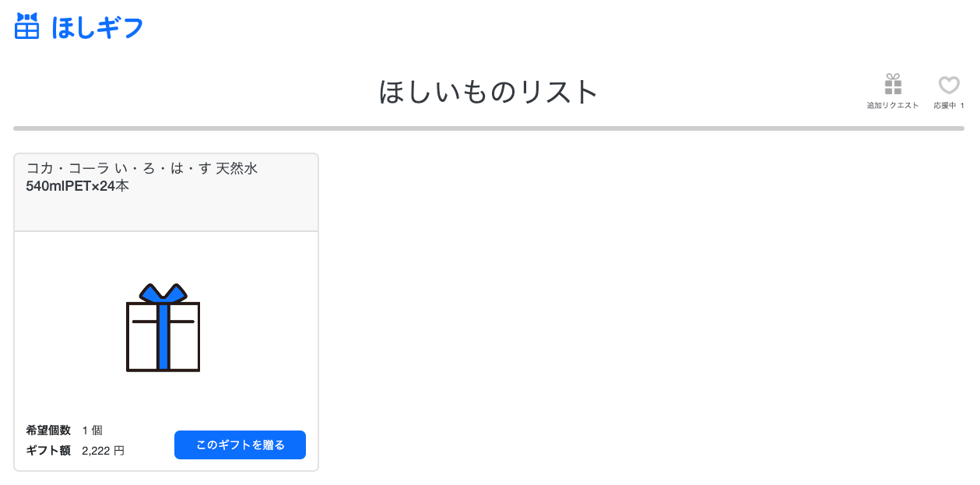Click the gray horizontal bar below the heading
This screenshot has height=485, width=980.
[489, 128]
